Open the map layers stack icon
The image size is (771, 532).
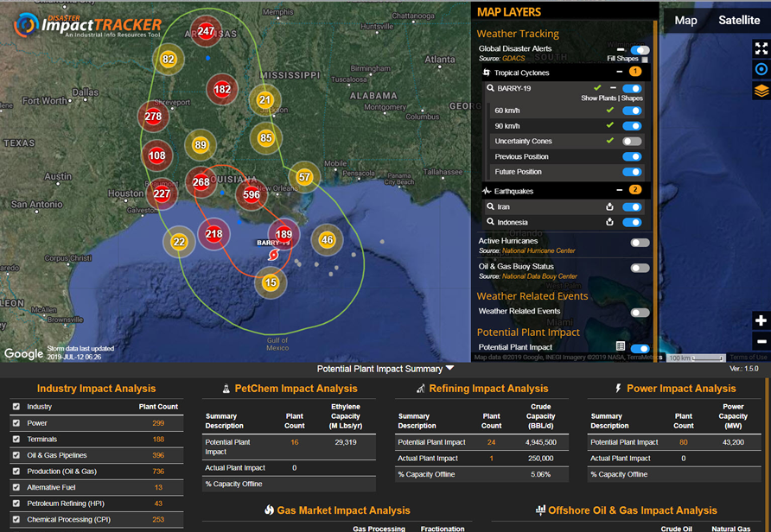[761, 91]
